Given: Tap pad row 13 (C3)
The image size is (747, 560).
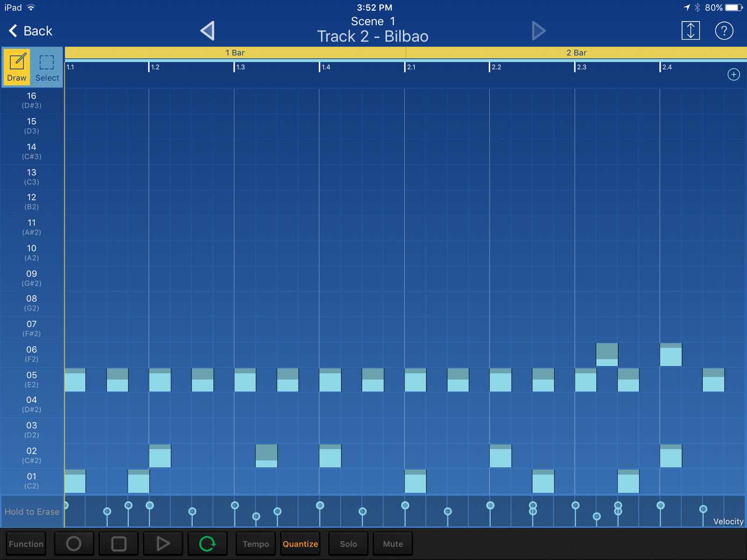Looking at the screenshot, I should coord(32,177).
